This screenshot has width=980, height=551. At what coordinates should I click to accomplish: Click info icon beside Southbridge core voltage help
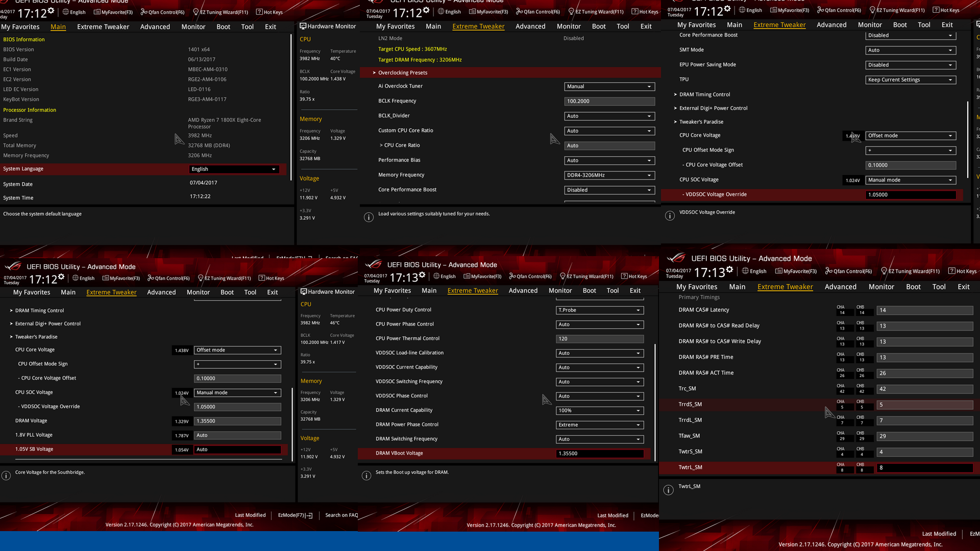(x=6, y=475)
